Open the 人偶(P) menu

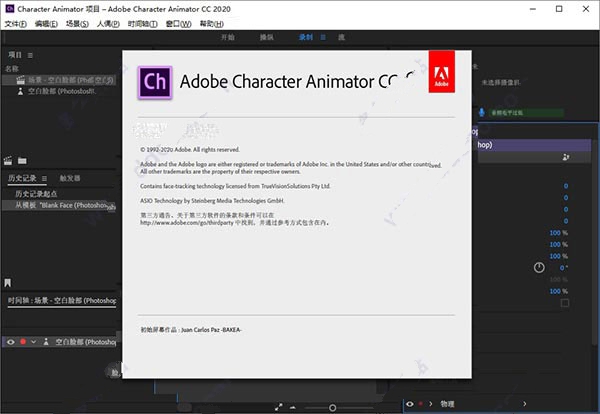pyautogui.click(x=108, y=24)
